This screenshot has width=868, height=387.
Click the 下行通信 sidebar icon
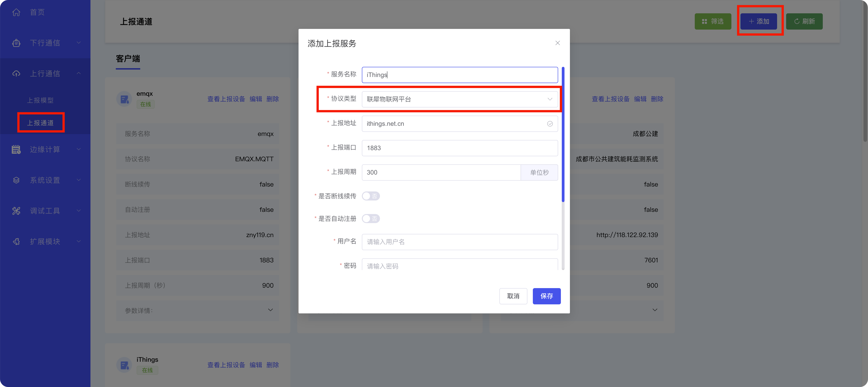pyautogui.click(x=16, y=43)
